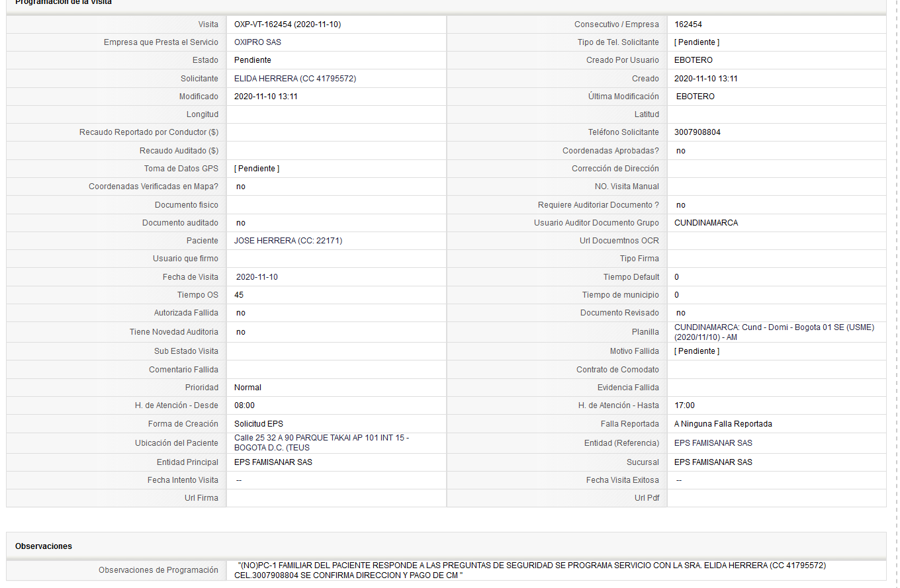
Task: Select the patient name JOSE HERRERA (CC: 22171)
Action: click(289, 241)
